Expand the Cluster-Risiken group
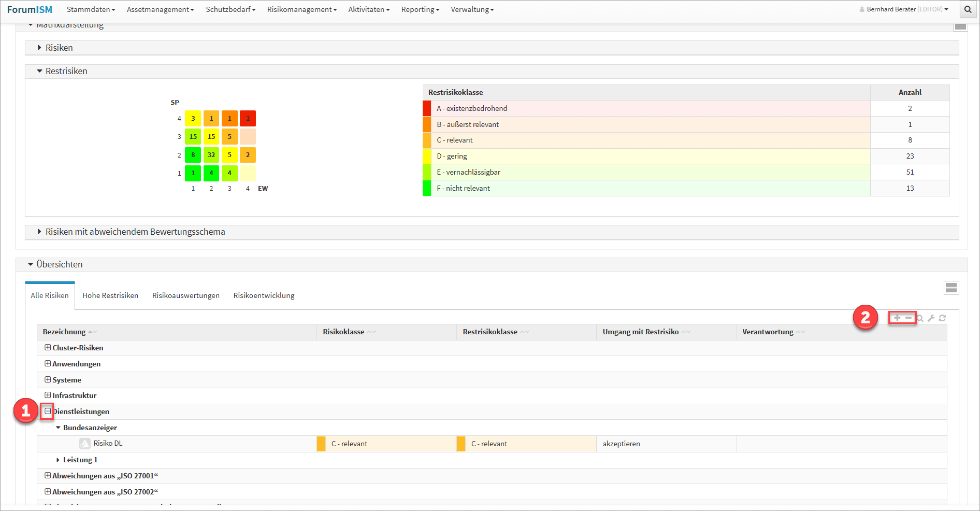The image size is (980, 511). point(48,348)
